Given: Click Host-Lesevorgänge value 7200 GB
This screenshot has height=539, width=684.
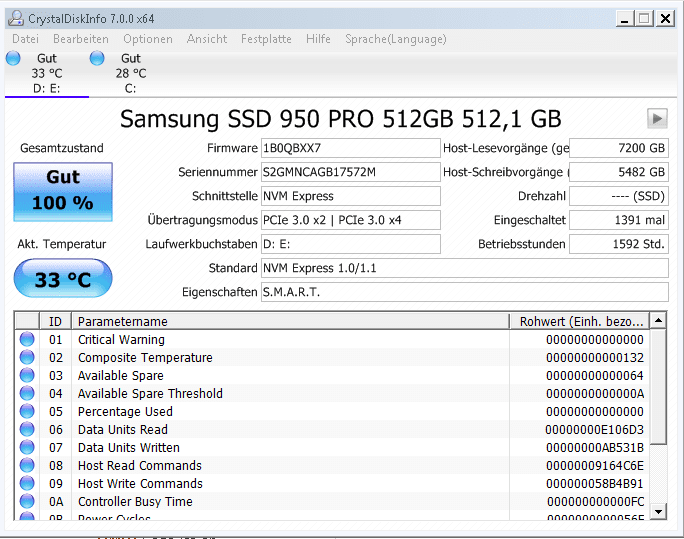Looking at the screenshot, I should [619, 148].
